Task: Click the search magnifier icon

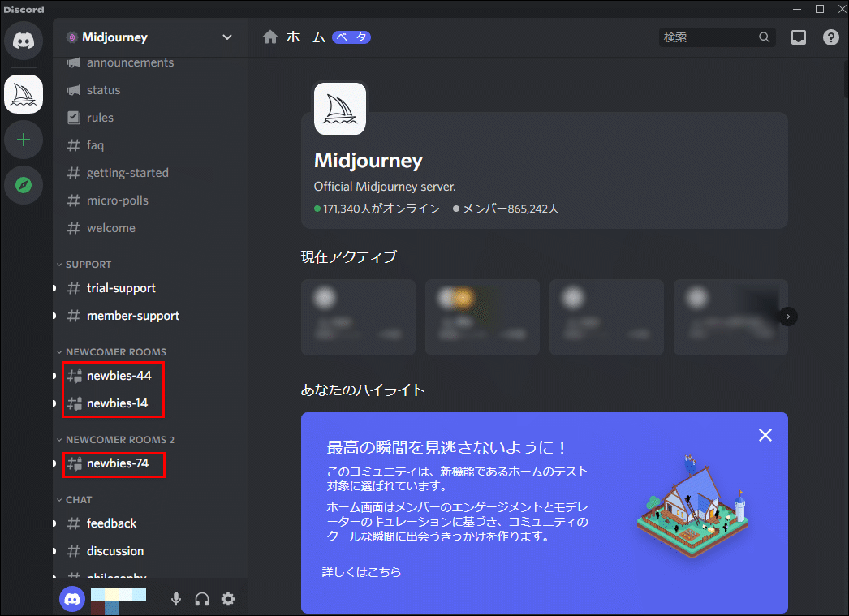Action: pyautogui.click(x=764, y=37)
